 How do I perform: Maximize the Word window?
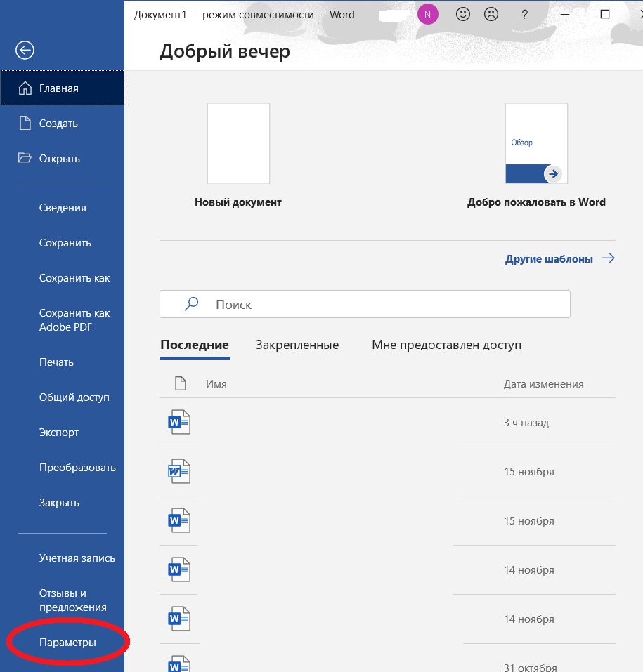[x=605, y=14]
